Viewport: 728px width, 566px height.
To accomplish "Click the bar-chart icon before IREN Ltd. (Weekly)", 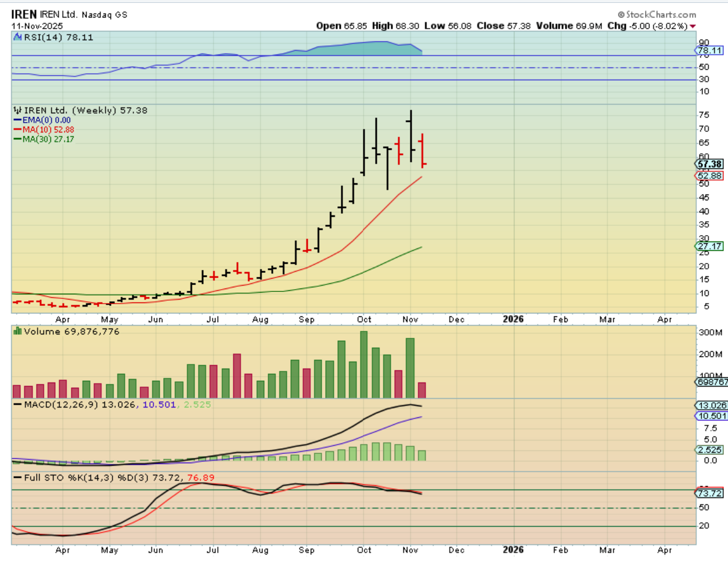I will [17, 110].
